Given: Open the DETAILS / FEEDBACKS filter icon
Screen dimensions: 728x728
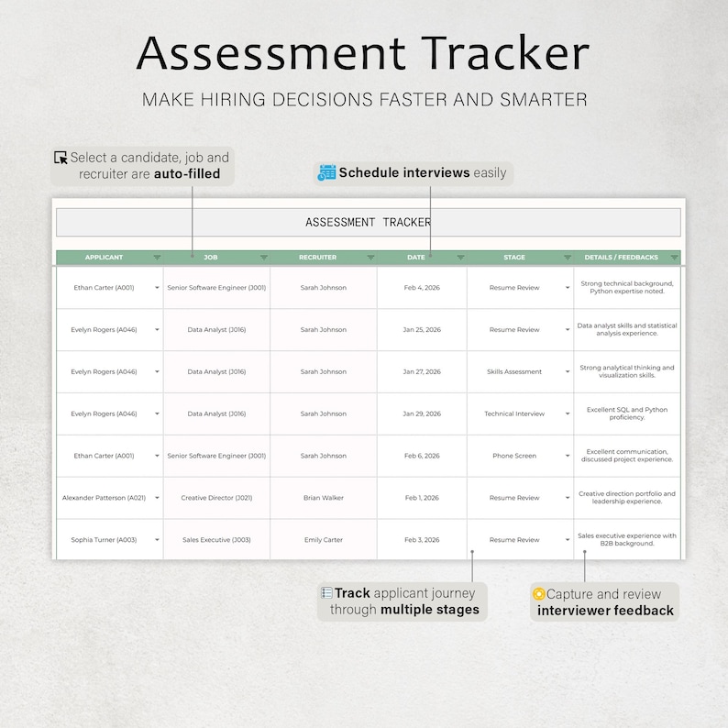Looking at the screenshot, I should tap(674, 258).
